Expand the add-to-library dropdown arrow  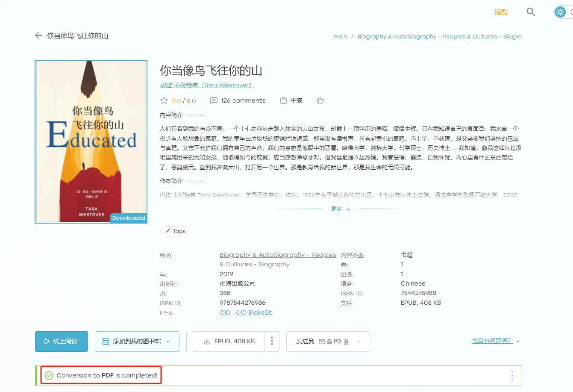pyautogui.click(x=168, y=342)
